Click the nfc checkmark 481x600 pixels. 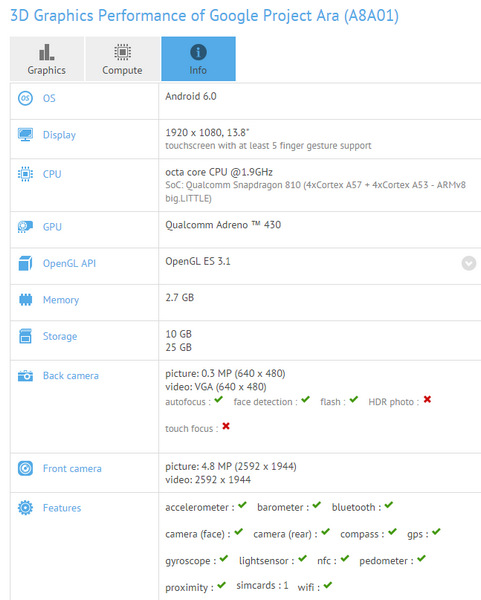coord(345,559)
